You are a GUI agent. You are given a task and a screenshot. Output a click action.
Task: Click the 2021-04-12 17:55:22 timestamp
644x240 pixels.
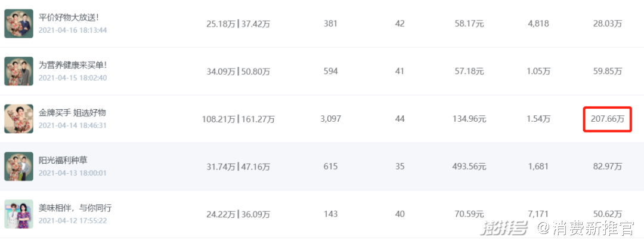[x=73, y=221]
